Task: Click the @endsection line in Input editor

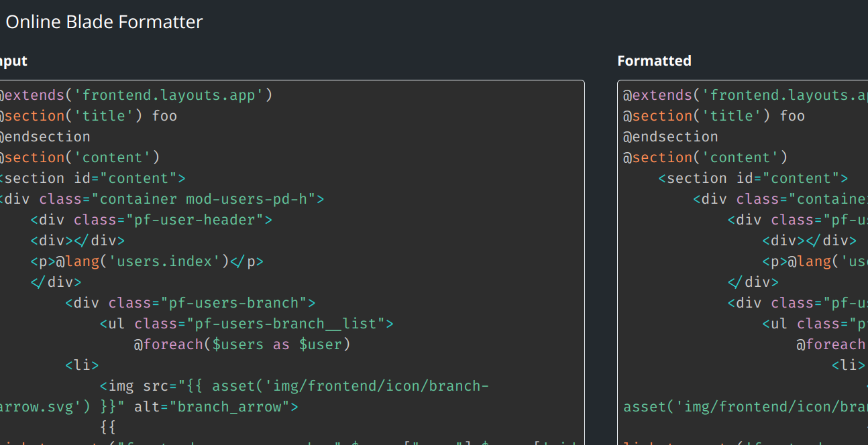Action: [45, 137]
